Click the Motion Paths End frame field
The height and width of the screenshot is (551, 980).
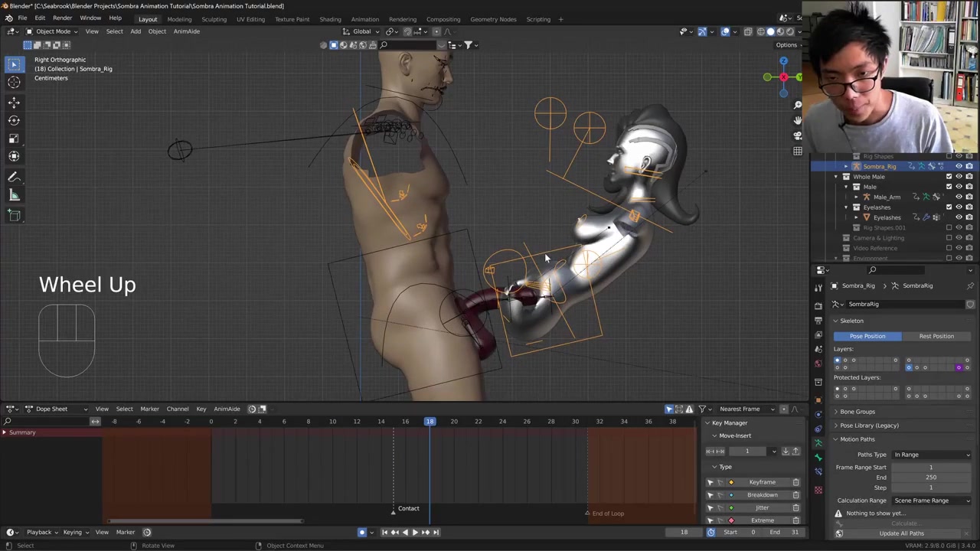coord(931,478)
